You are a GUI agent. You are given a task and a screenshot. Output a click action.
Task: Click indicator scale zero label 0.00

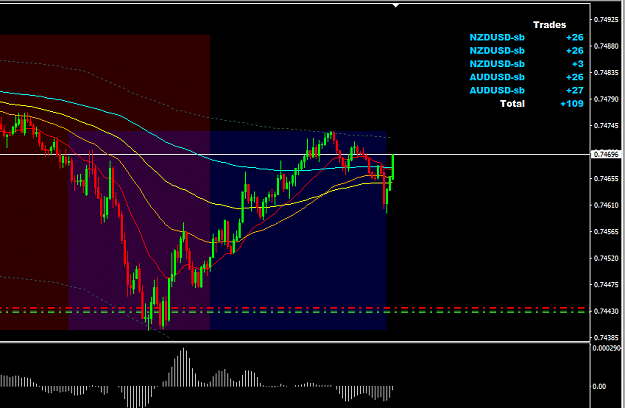599,386
